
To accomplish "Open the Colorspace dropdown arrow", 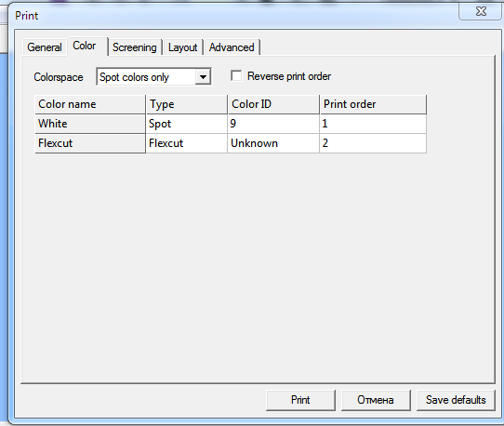I will click(203, 77).
